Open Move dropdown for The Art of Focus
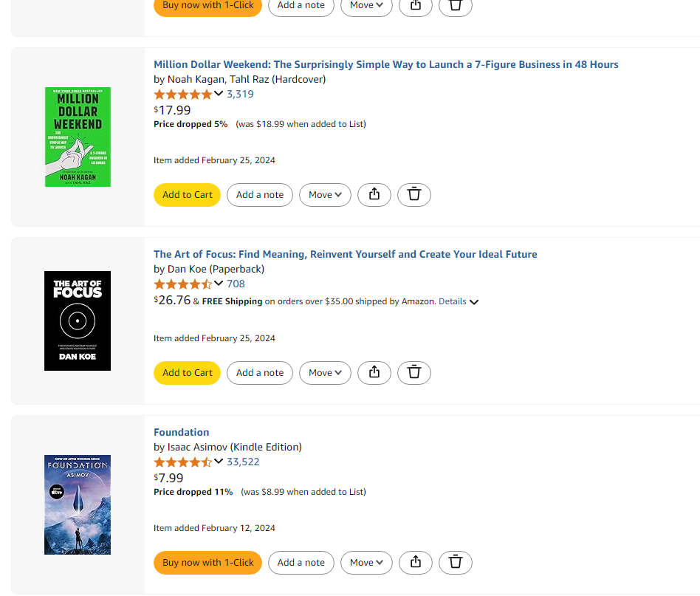700x596 pixels. pos(325,373)
